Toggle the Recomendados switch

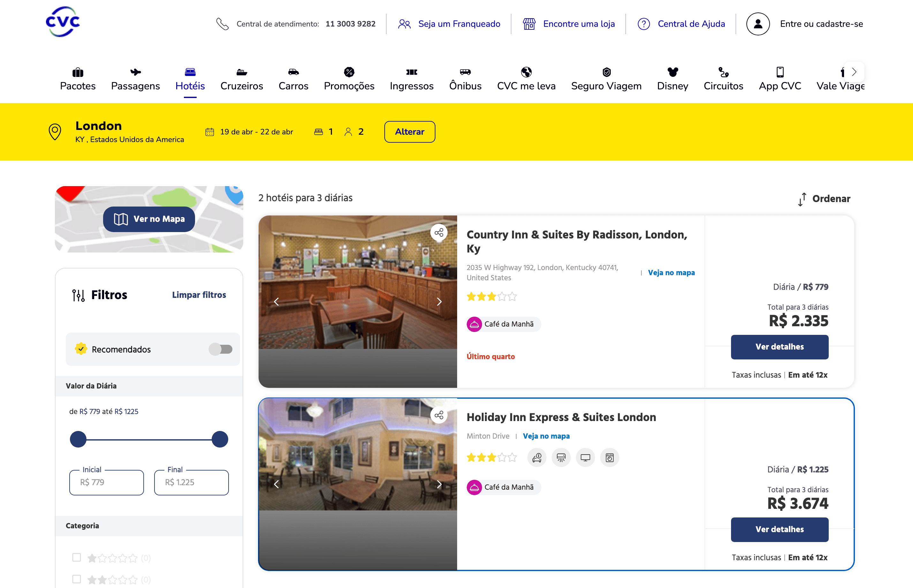[x=220, y=349]
